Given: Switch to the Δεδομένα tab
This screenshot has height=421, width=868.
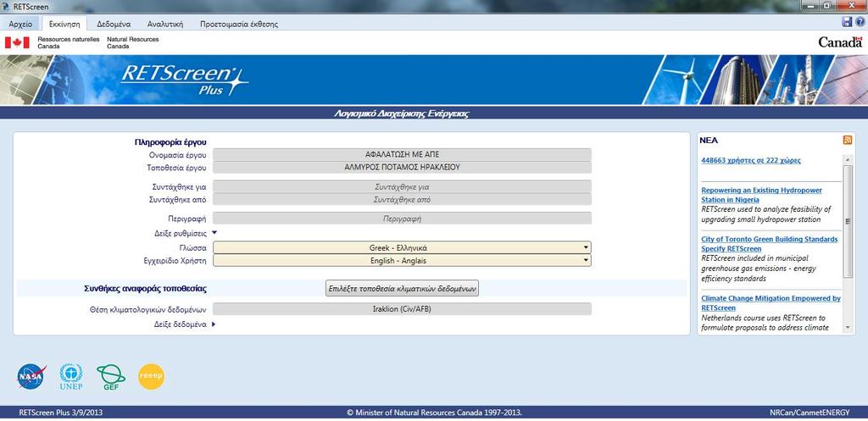Looking at the screenshot, I should click(114, 24).
